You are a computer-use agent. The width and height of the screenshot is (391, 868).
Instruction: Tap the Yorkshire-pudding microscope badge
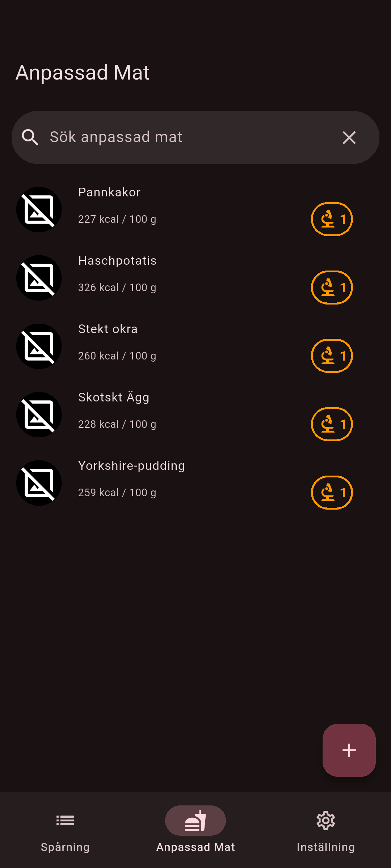[x=332, y=493]
